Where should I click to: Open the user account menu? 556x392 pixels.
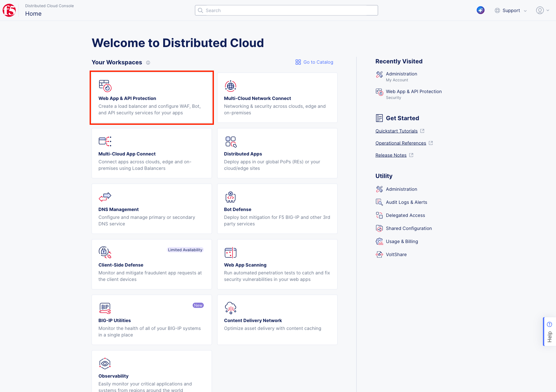coord(543,10)
